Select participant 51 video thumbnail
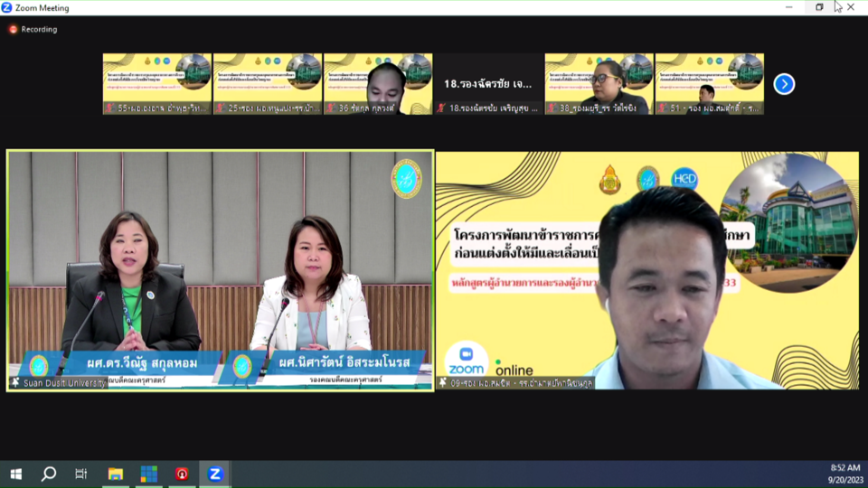This screenshot has height=488, width=868. (x=710, y=84)
